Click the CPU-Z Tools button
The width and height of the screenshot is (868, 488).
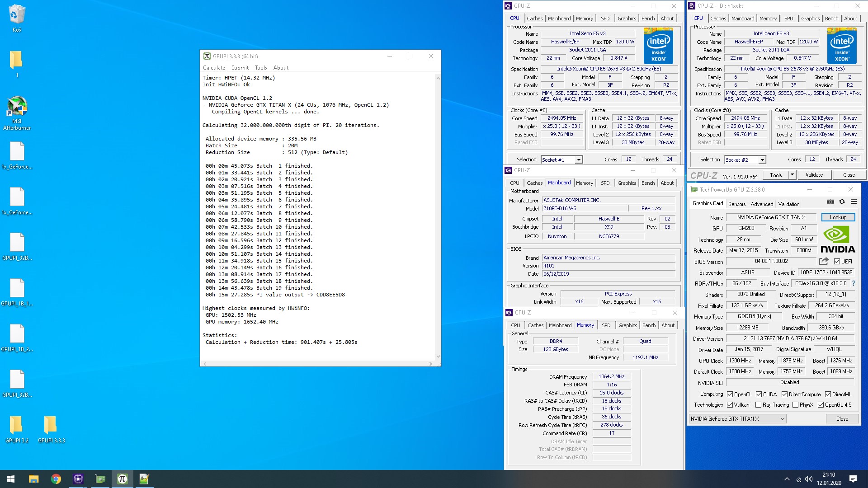click(776, 175)
